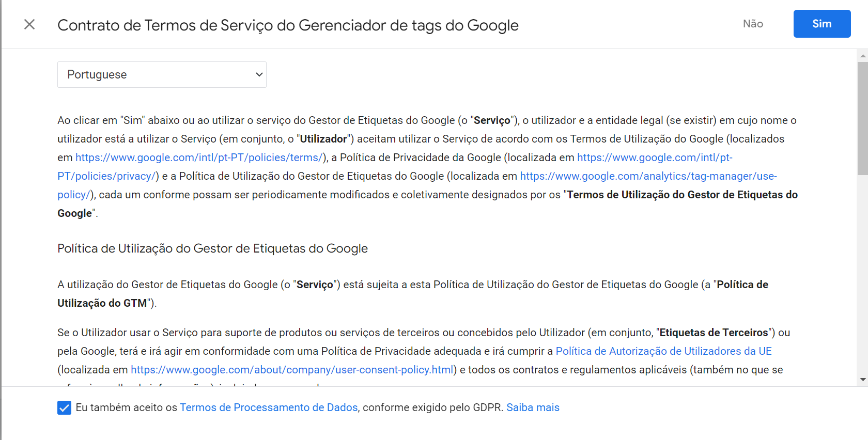Click the GDPR acceptance label text
Viewport: 868px width, 440px height.
pyautogui.click(x=317, y=407)
